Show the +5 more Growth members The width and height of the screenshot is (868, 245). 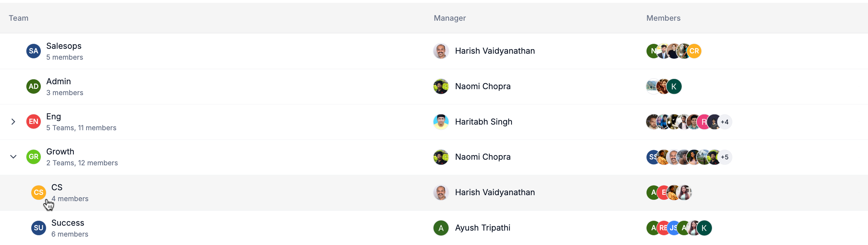pos(725,157)
